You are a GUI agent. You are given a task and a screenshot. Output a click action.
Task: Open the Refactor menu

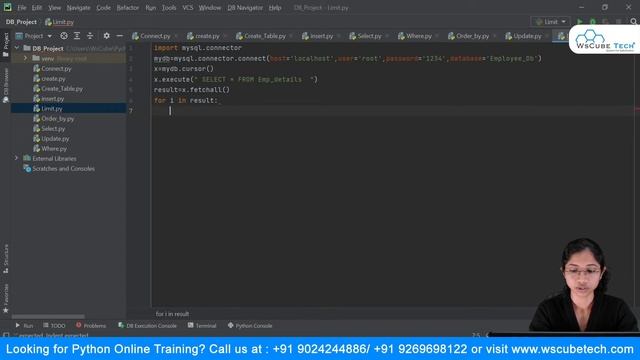point(128,8)
